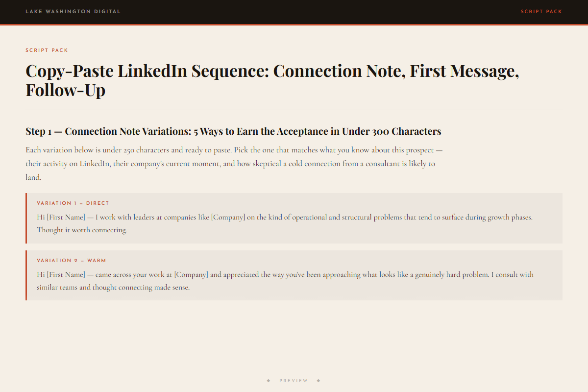This screenshot has height=392, width=588.
Task: Open the Lake Washington Digital home link
Action: (x=73, y=12)
